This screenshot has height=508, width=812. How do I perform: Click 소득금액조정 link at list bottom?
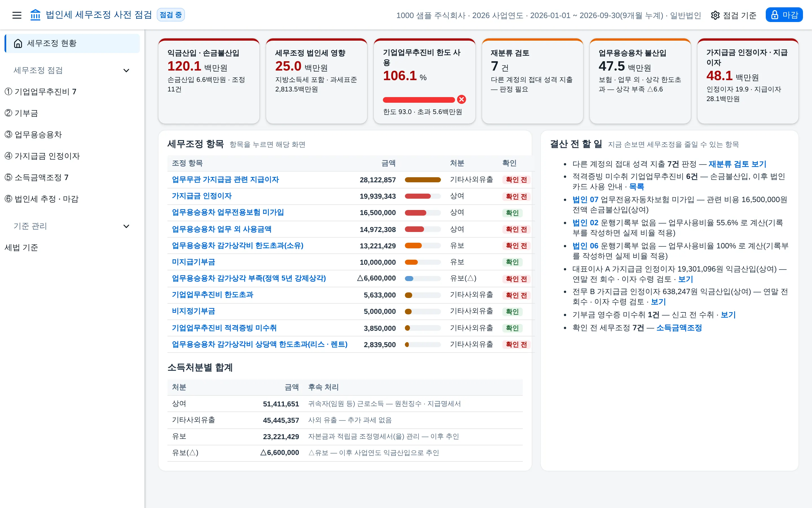(x=679, y=328)
